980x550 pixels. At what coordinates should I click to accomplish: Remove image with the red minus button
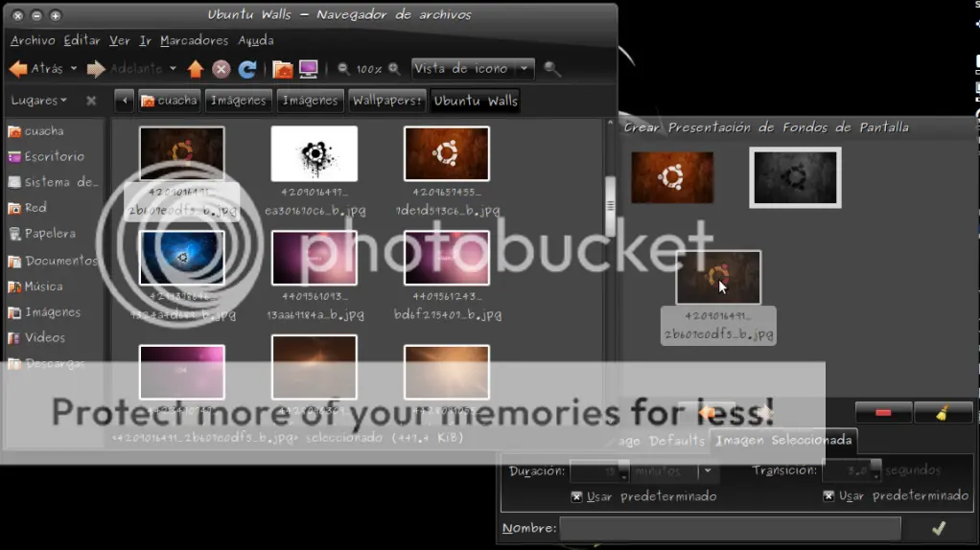883,413
